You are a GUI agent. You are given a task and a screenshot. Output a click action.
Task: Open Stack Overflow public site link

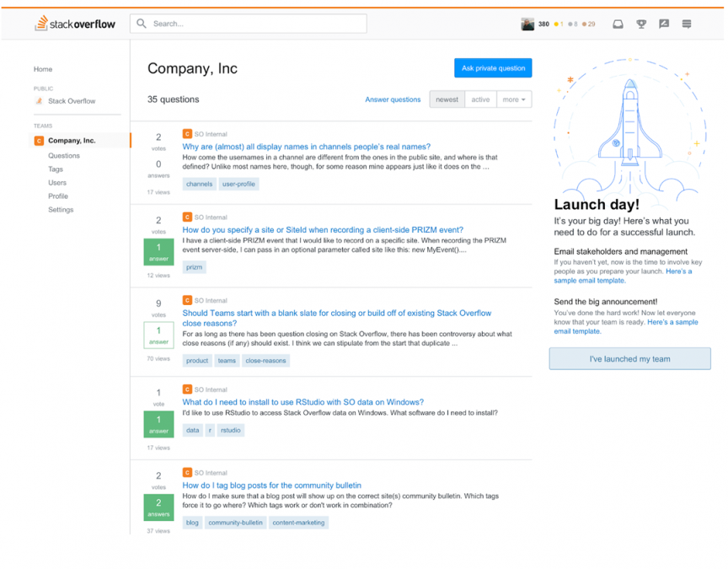pos(72,101)
